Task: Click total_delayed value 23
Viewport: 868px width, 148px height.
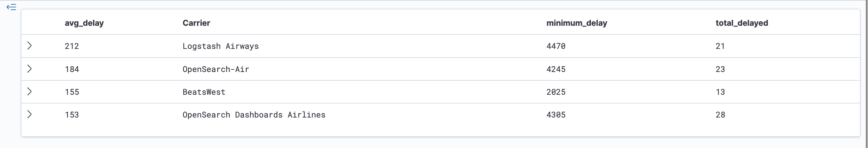Action: [x=720, y=69]
